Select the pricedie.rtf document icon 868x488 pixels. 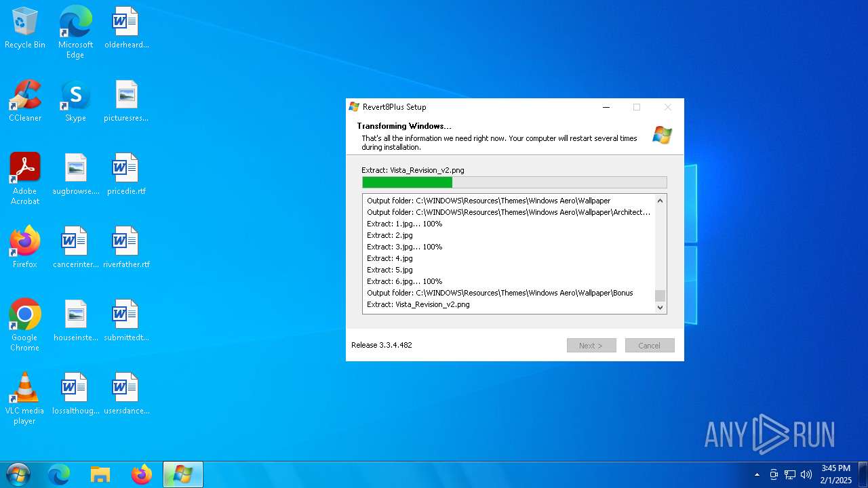(126, 174)
